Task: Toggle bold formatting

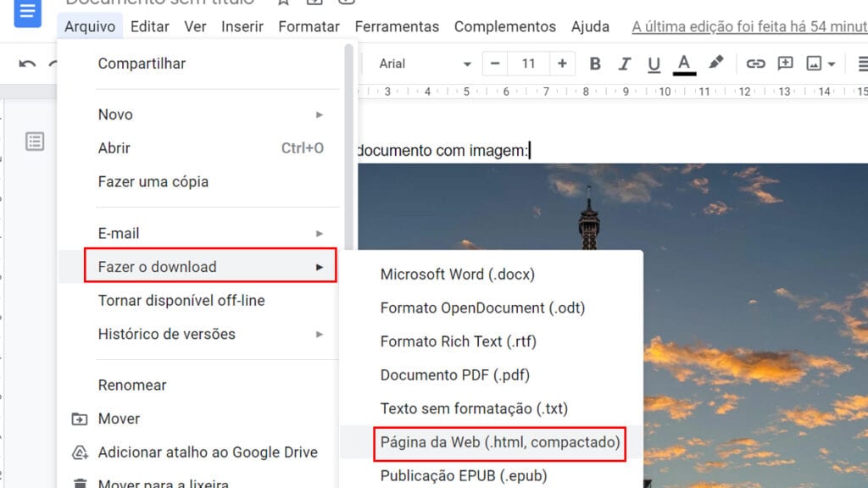Action: (595, 64)
